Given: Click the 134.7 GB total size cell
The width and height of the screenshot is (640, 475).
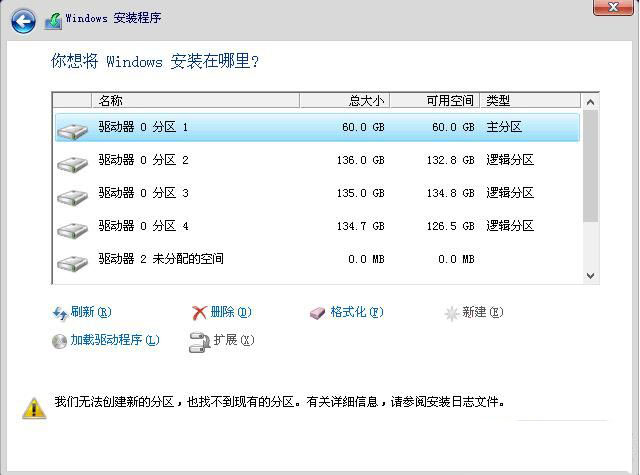Looking at the screenshot, I should (361, 226).
